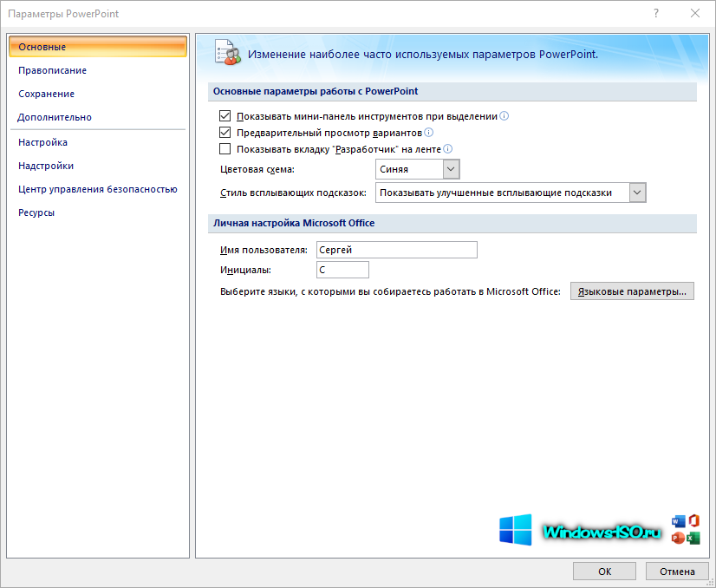The width and height of the screenshot is (716, 588).
Task: Click Отмена button
Action: click(x=677, y=572)
